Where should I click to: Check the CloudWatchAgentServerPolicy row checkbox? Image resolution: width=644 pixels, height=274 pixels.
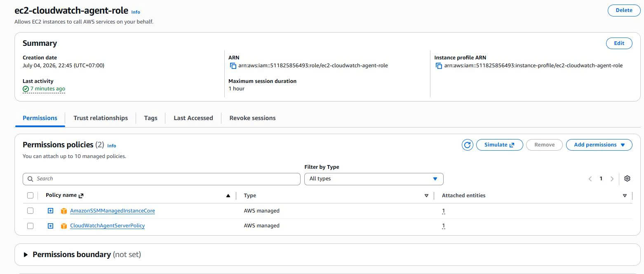point(30,226)
